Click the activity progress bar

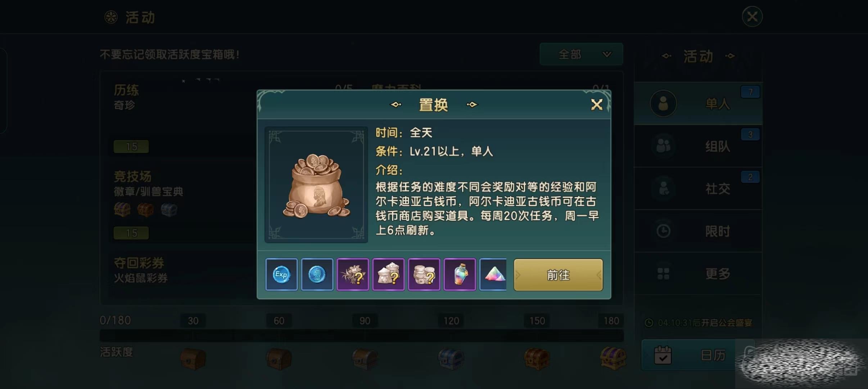click(362, 336)
